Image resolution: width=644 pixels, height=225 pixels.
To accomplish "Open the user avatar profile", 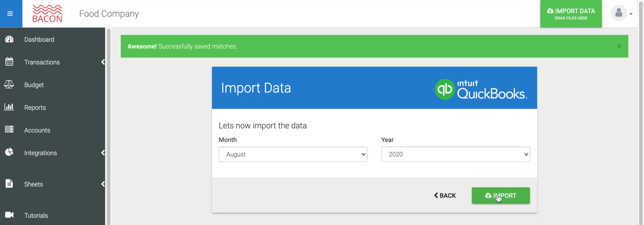I will tap(619, 13).
